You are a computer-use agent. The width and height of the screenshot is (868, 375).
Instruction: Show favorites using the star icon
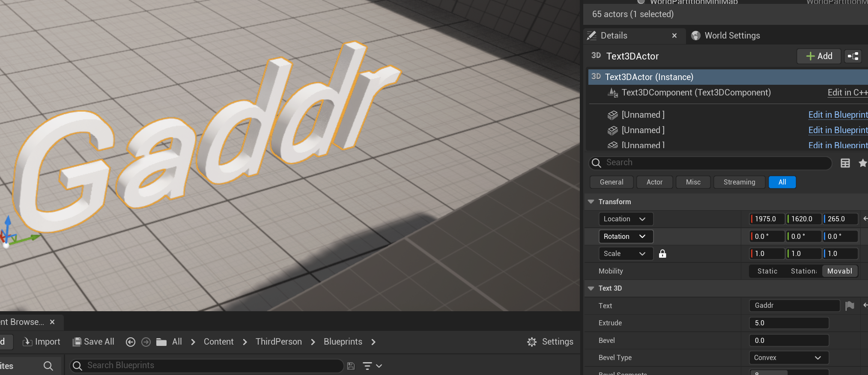pos(862,163)
